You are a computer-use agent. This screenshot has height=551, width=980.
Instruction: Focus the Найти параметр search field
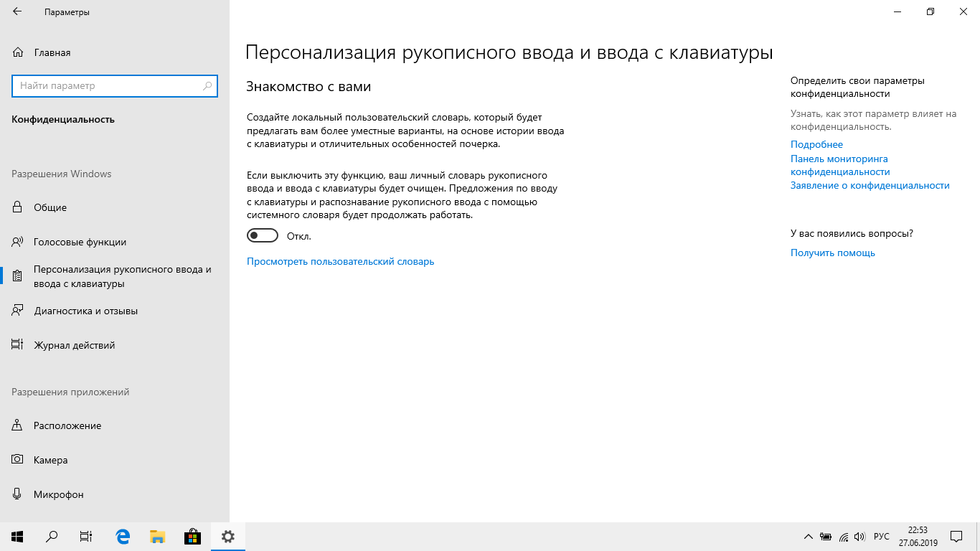[108, 86]
